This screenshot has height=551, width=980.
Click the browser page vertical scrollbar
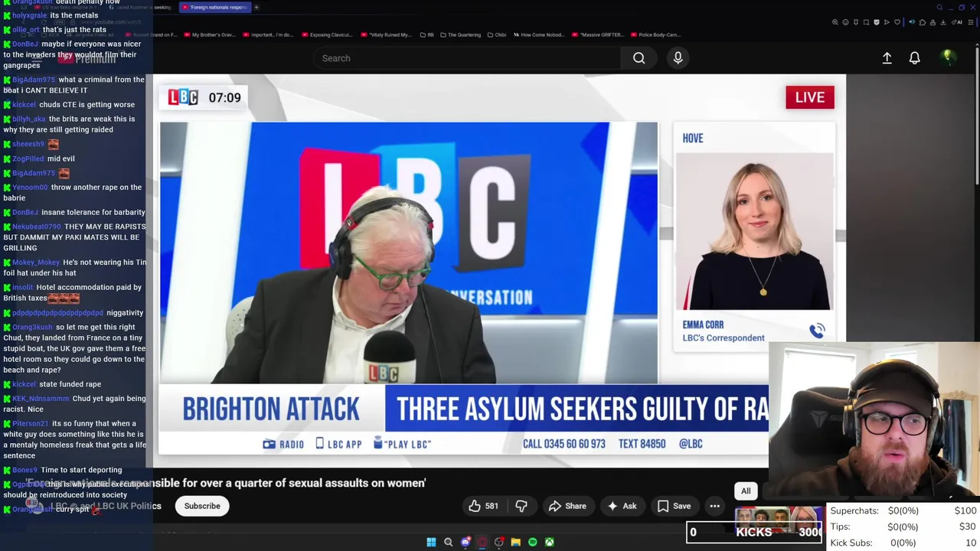(x=977, y=115)
